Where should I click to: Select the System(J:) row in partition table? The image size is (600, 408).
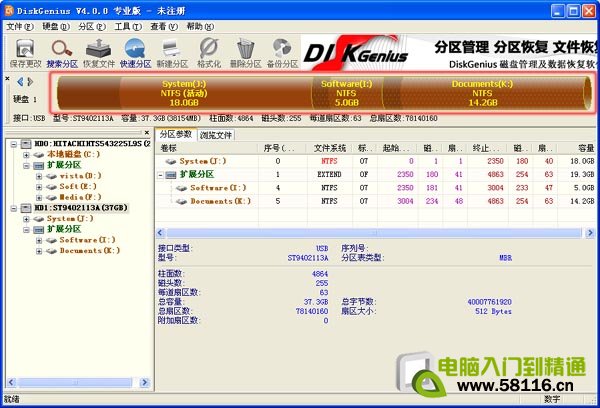208,161
